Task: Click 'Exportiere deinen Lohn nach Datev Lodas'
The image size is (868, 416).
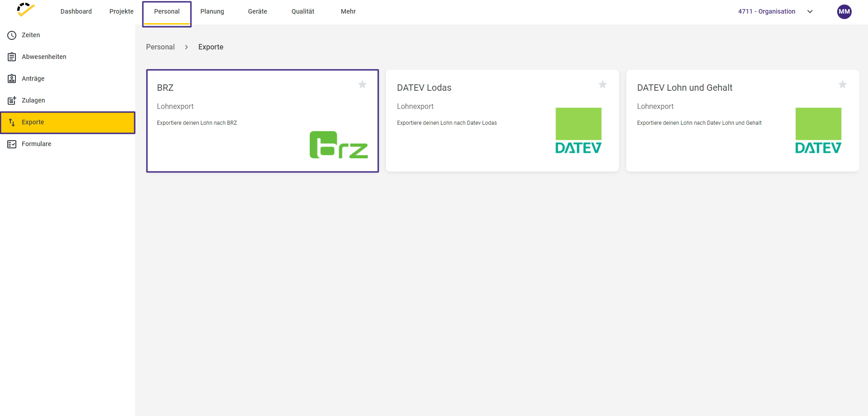Action: [x=447, y=123]
